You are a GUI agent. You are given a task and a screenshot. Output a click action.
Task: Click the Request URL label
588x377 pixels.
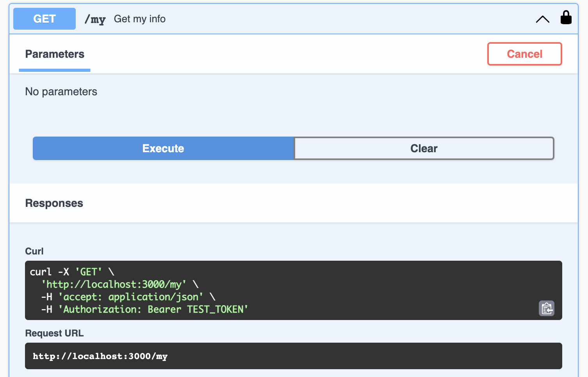point(54,333)
